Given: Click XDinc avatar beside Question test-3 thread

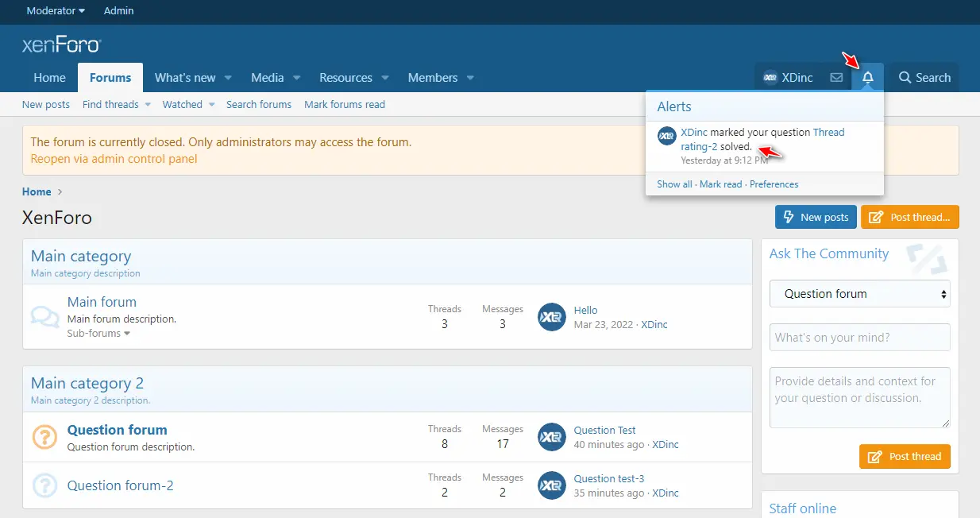Looking at the screenshot, I should (552, 485).
